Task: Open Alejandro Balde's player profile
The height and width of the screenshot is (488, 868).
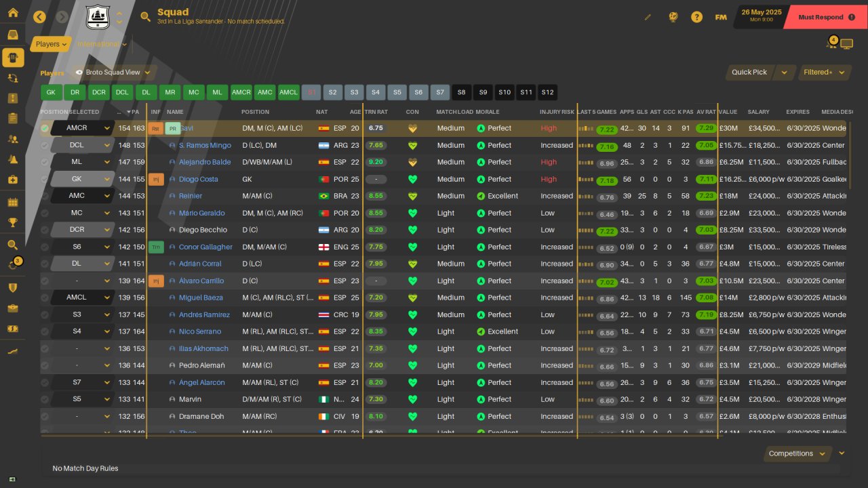Action: click(x=205, y=162)
